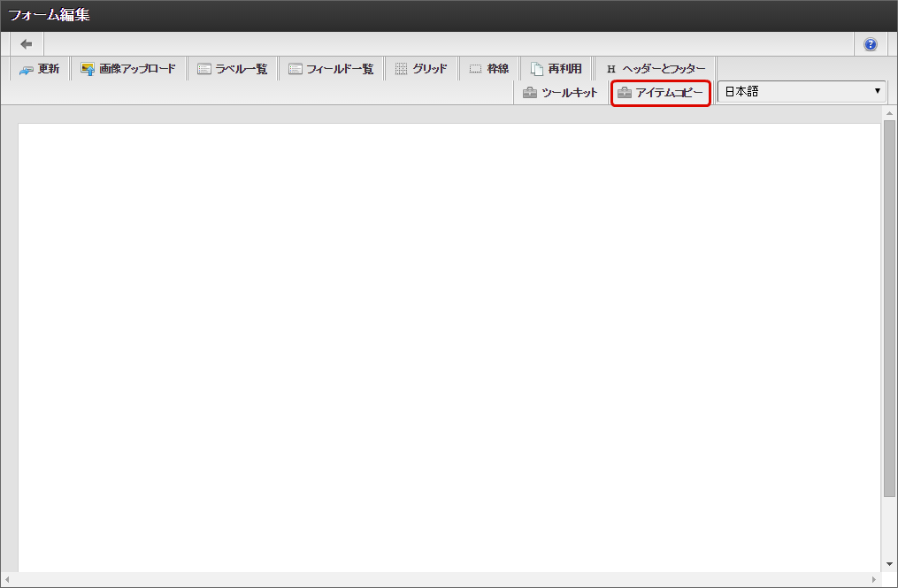Click inside the blank form canvas
898x588 pixels.
click(449, 347)
